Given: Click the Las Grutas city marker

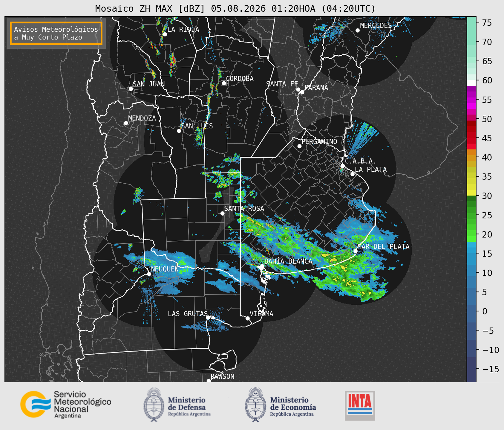Looking at the screenshot, I should tap(208, 317).
